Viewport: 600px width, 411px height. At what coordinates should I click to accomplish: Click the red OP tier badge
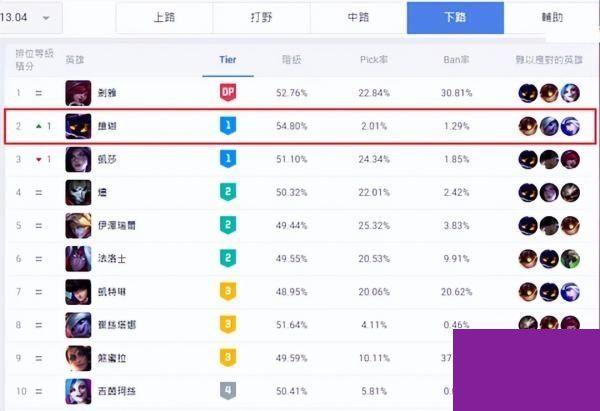click(227, 93)
